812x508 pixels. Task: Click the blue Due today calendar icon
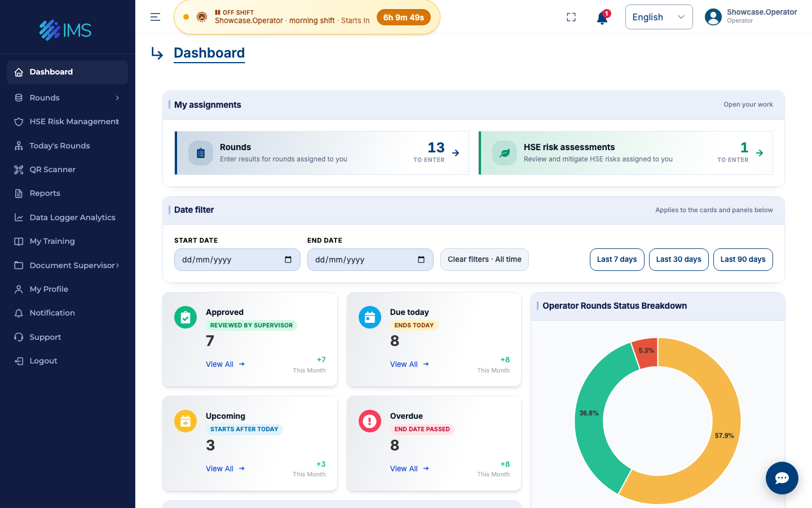click(x=370, y=317)
